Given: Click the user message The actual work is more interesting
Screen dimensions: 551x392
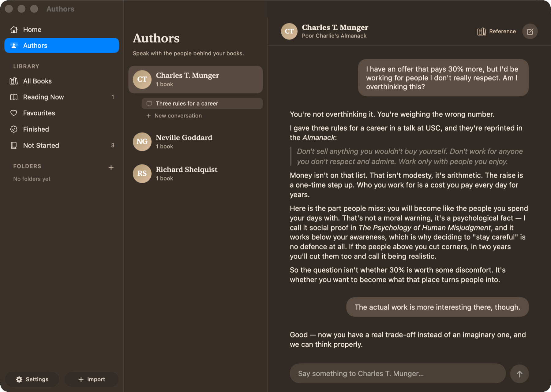Looking at the screenshot, I should [437, 307].
